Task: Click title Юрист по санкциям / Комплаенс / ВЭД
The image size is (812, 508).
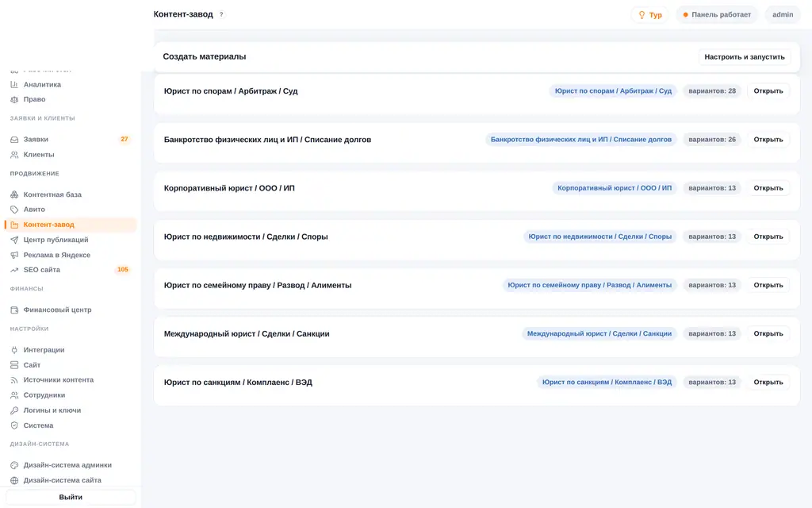Action: point(238,383)
